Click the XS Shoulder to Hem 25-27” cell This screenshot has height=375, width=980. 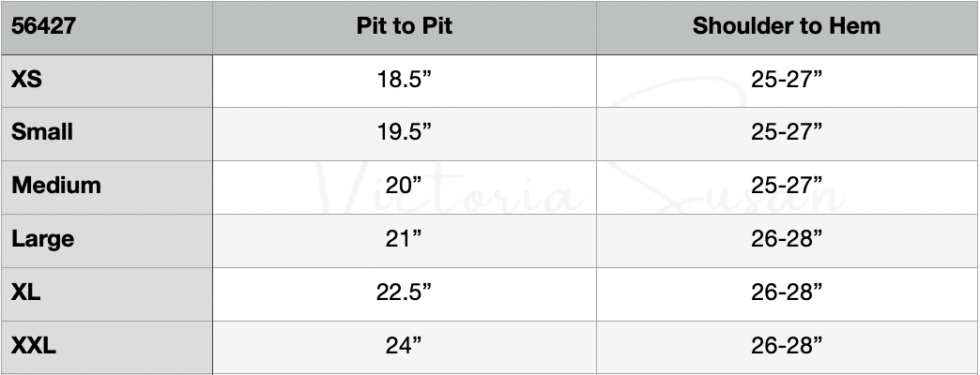[787, 80]
